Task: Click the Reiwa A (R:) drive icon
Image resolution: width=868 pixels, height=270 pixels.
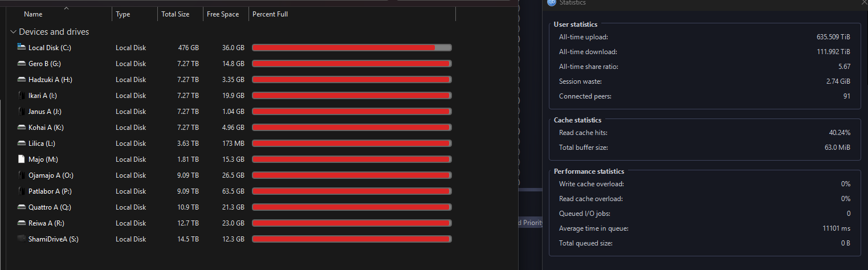Action: point(22,223)
